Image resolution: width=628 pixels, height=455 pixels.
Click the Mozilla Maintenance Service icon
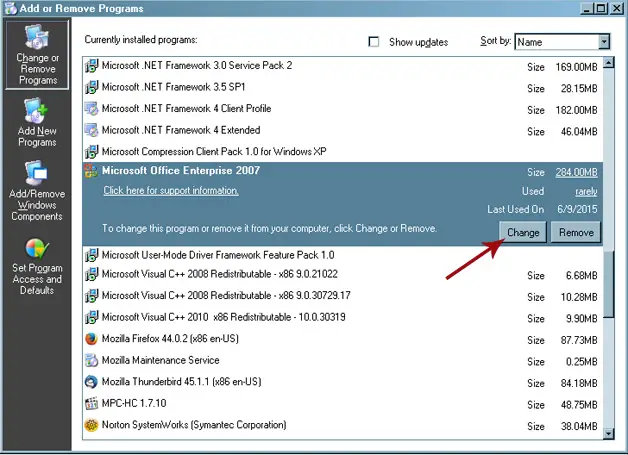point(91,361)
